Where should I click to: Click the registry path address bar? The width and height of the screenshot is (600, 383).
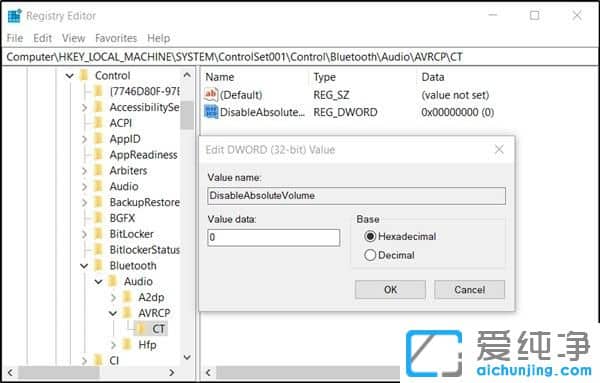click(x=300, y=57)
